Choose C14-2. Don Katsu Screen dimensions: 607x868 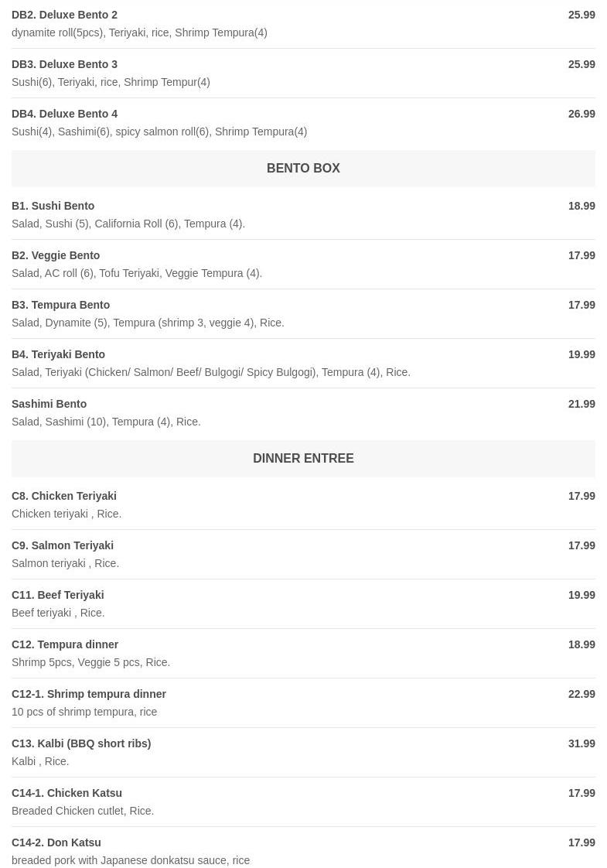[x=56, y=843]
